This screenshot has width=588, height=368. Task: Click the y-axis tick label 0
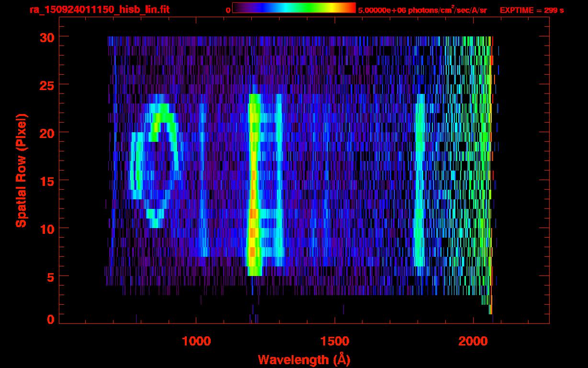pos(50,319)
